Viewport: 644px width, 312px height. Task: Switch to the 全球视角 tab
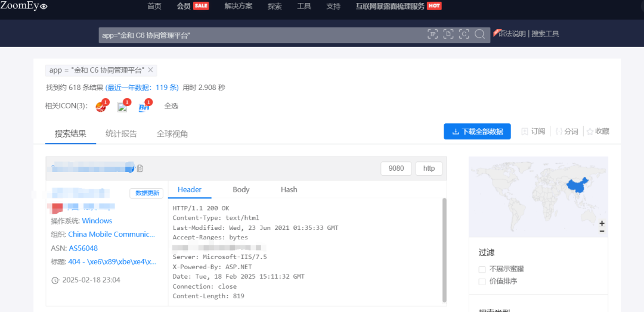pos(172,133)
